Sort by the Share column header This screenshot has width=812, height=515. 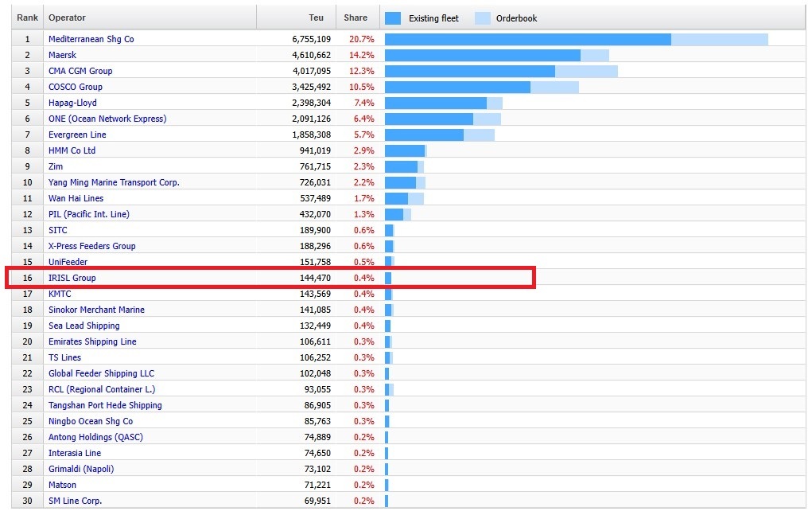coord(355,18)
